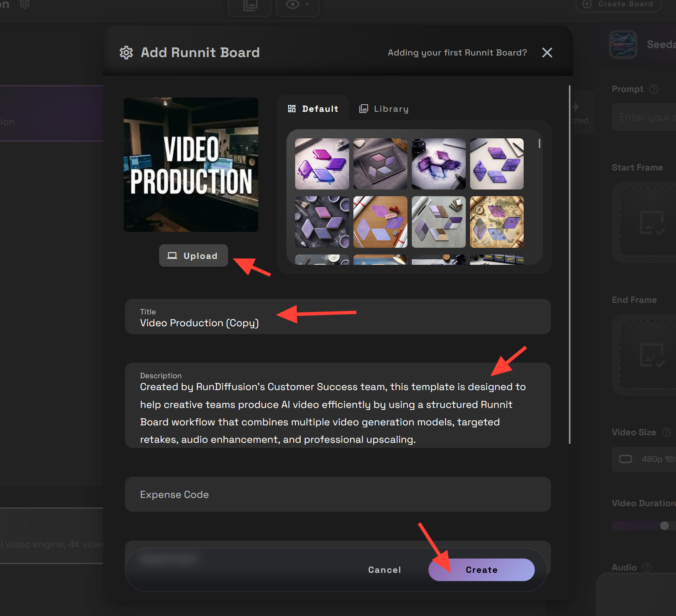Image resolution: width=676 pixels, height=616 pixels.
Task: Click the Video Production preview image
Action: click(191, 165)
